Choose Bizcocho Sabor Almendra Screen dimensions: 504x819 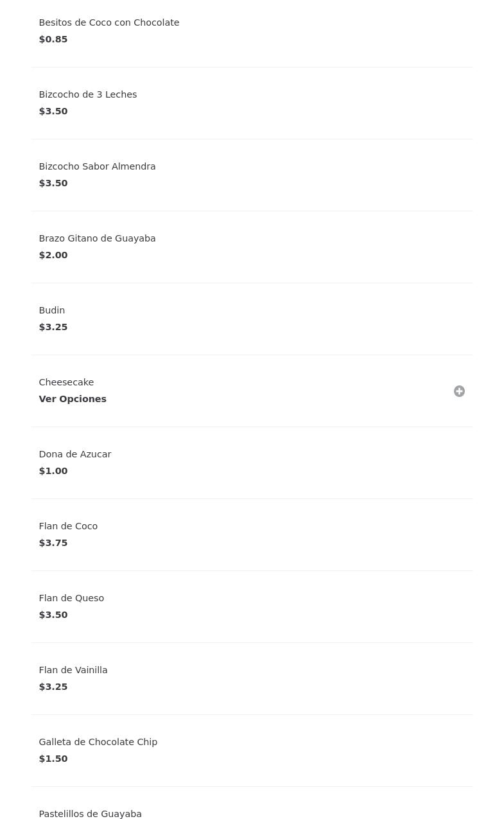[x=252, y=175]
